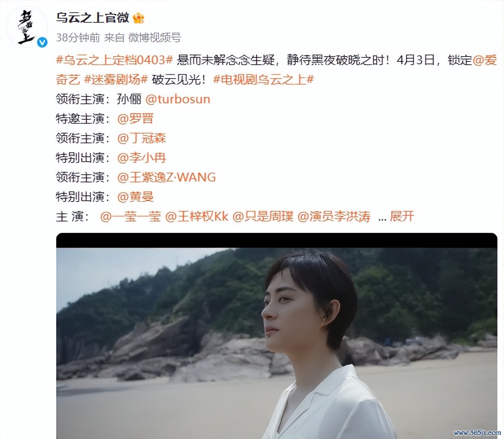Open the @只是周璞 mention
The width and height of the screenshot is (504, 439).
[x=263, y=216]
